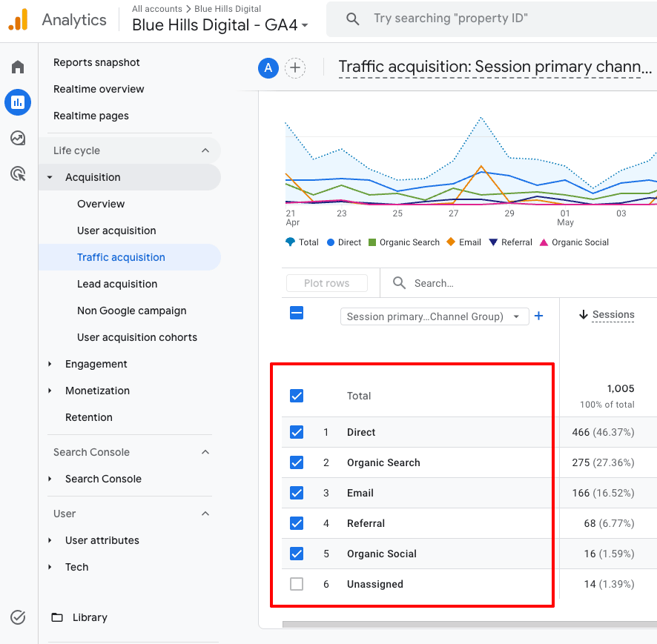The width and height of the screenshot is (657, 644).
Task: Click the Email orange diamond legend marker
Action: pos(451,242)
